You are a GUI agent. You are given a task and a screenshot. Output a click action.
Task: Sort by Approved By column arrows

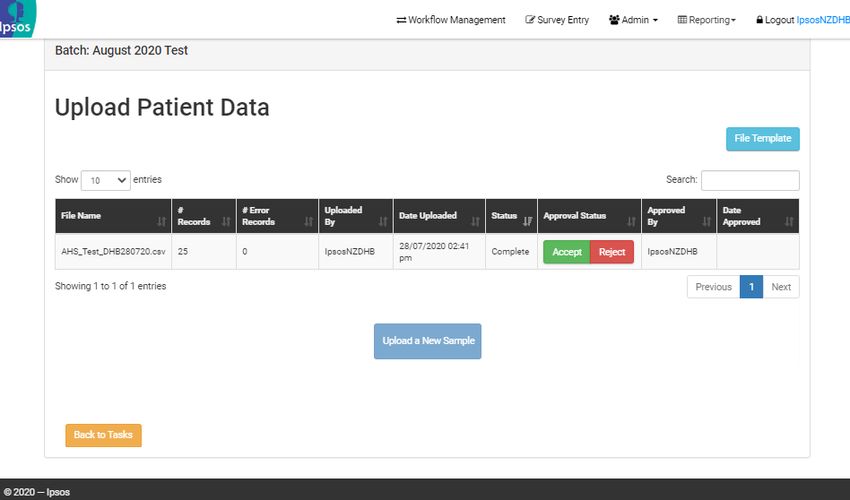point(706,221)
